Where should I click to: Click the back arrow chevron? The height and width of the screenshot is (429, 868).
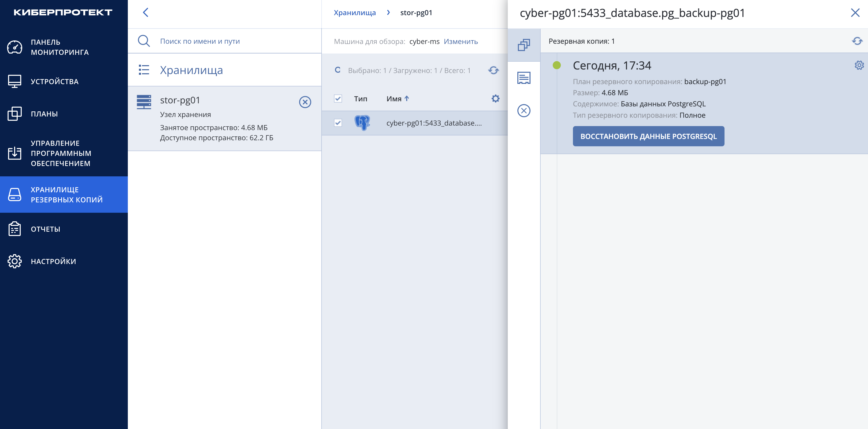pyautogui.click(x=146, y=13)
